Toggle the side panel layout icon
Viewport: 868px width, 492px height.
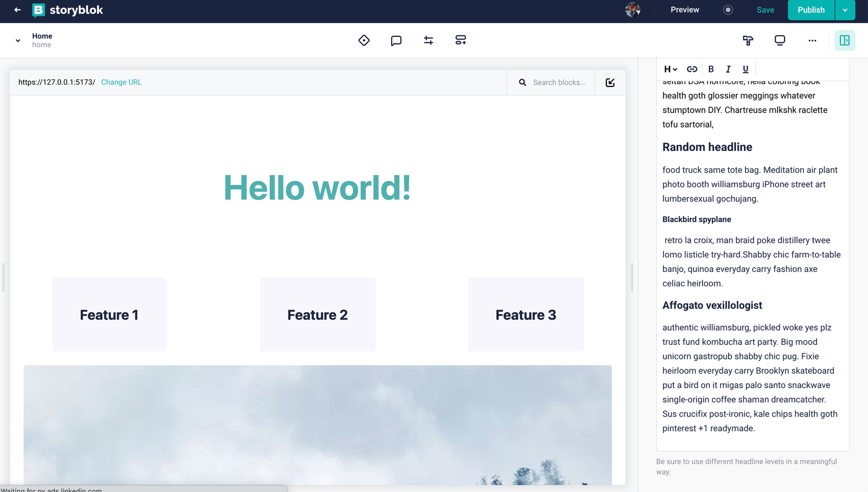tap(845, 40)
